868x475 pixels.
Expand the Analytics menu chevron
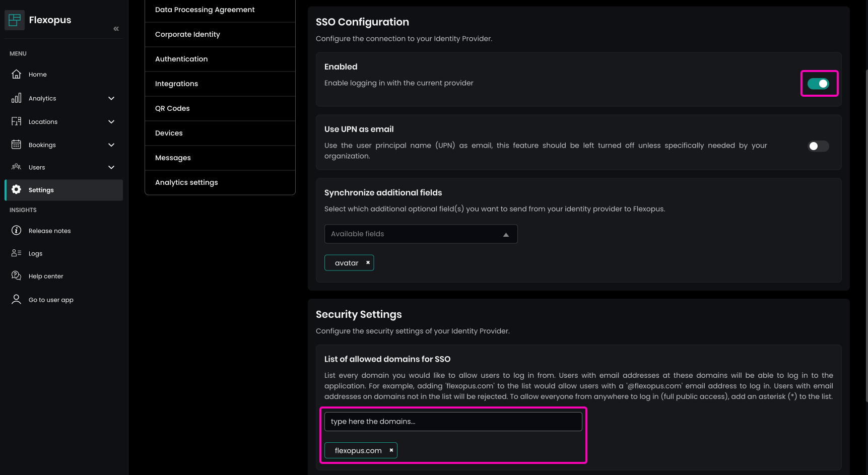point(111,98)
